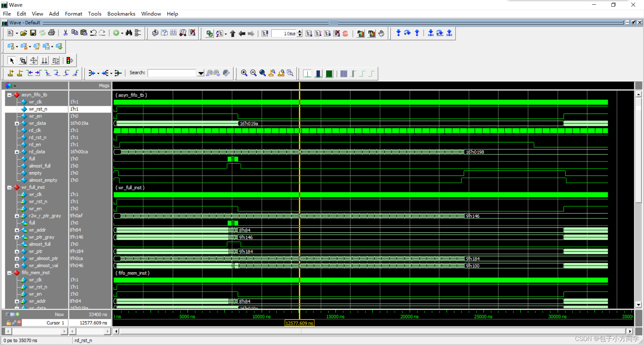The width and height of the screenshot is (644, 345).
Task: Zoom in on the waveform
Action: [x=244, y=73]
